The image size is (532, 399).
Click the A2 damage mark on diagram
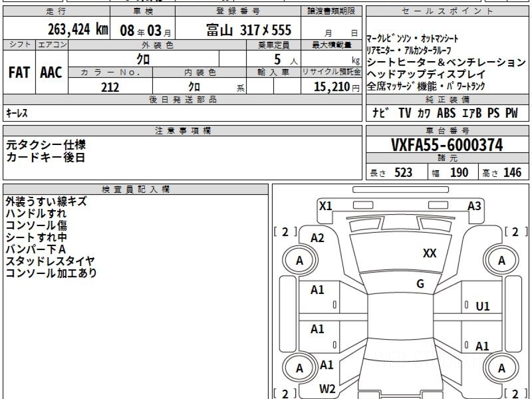[317, 238]
